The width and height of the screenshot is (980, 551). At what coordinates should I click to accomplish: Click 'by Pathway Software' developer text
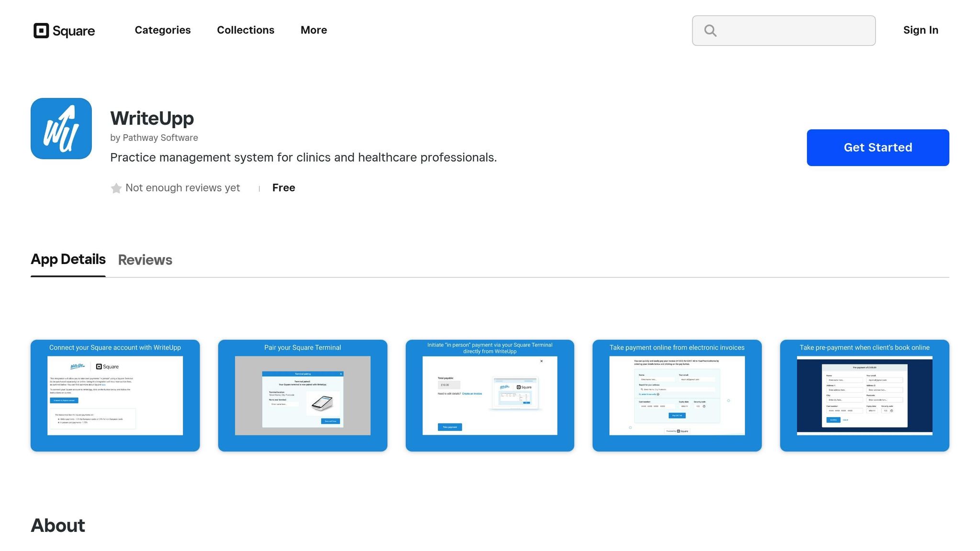(x=154, y=138)
